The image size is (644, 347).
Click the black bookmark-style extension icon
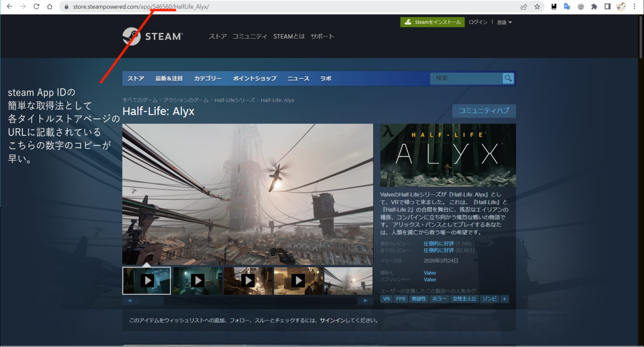pos(554,6)
